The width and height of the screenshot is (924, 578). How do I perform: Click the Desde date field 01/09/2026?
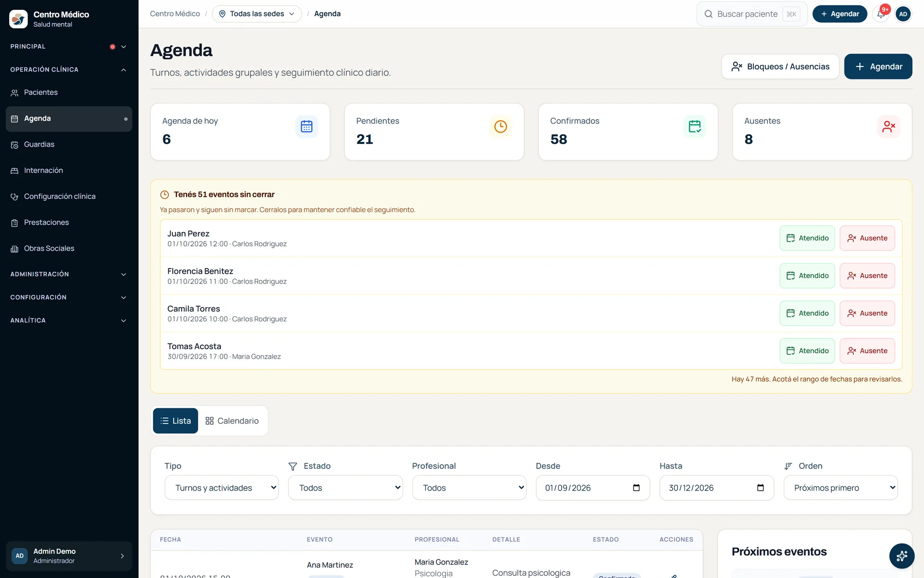point(593,488)
